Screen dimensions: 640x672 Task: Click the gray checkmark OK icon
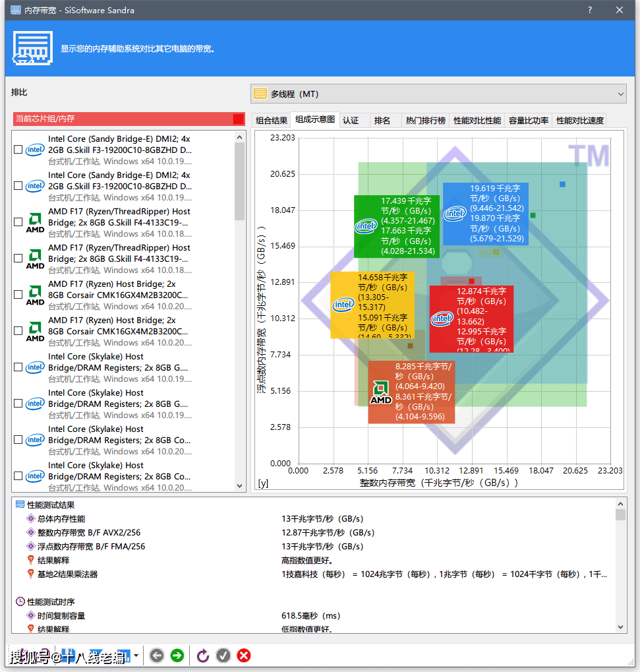223,655
